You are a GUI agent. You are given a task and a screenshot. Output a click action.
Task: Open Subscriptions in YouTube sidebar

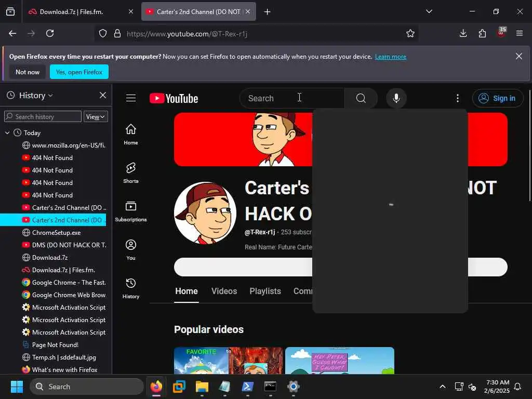coord(130,211)
